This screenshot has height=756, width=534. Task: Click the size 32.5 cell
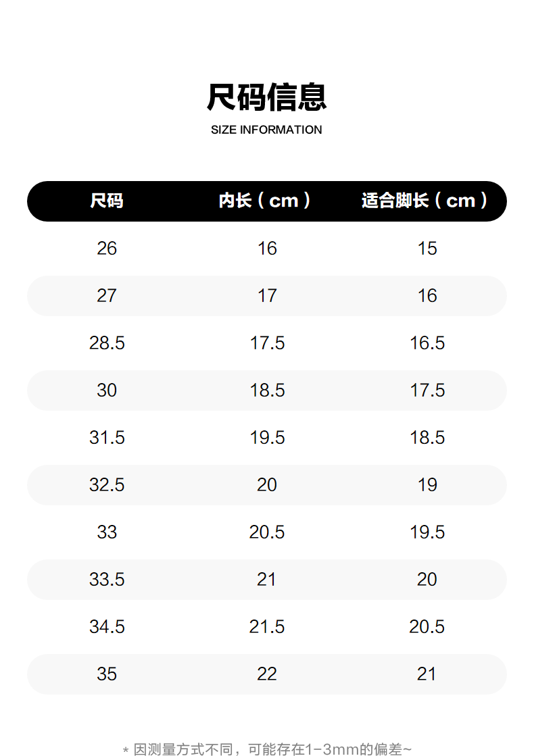[x=107, y=485]
